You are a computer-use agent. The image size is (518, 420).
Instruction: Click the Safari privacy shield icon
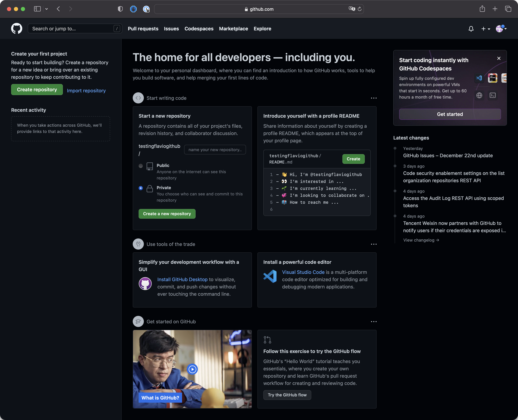tap(120, 9)
